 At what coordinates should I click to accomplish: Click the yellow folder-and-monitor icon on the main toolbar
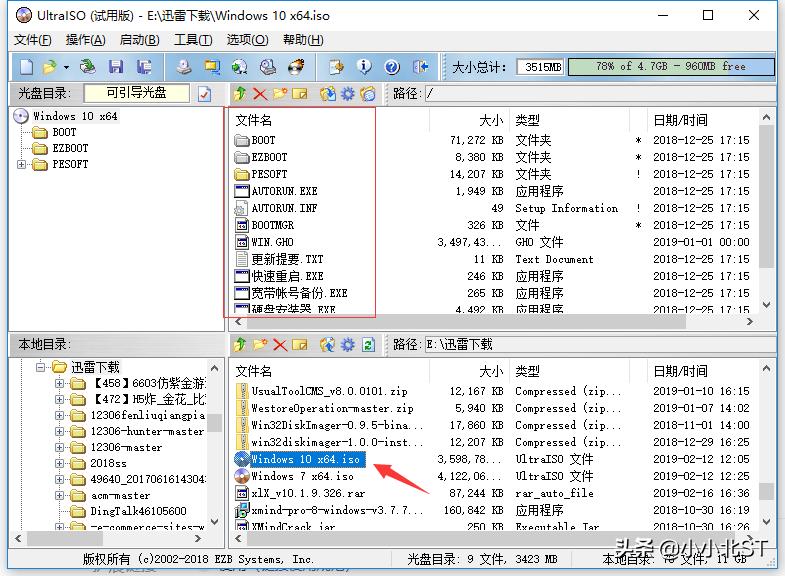click(212, 67)
